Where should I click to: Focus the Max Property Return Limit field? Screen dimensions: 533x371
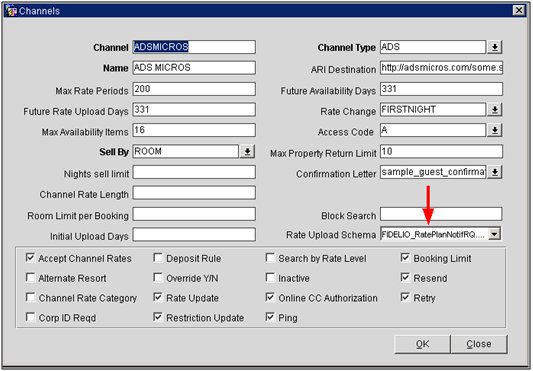point(441,151)
